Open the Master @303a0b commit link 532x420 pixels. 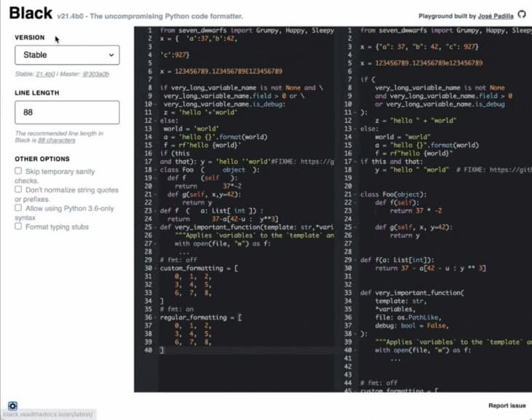click(x=95, y=74)
